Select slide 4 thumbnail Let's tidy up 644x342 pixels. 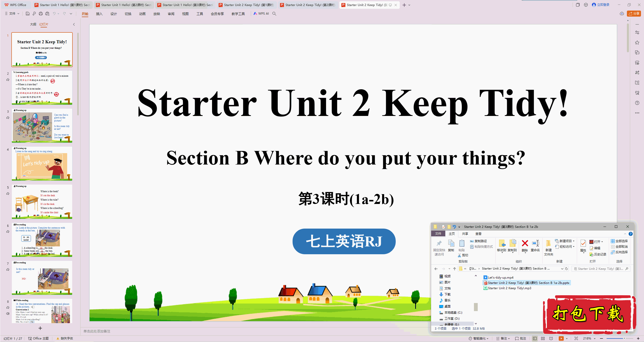[42, 163]
